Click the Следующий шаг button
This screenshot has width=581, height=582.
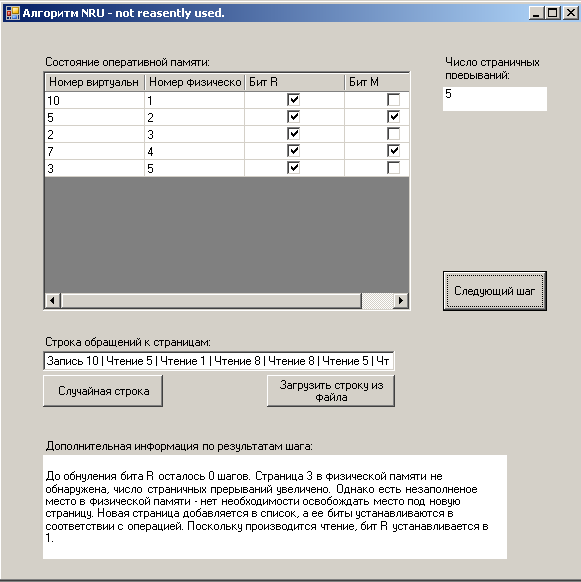494,291
